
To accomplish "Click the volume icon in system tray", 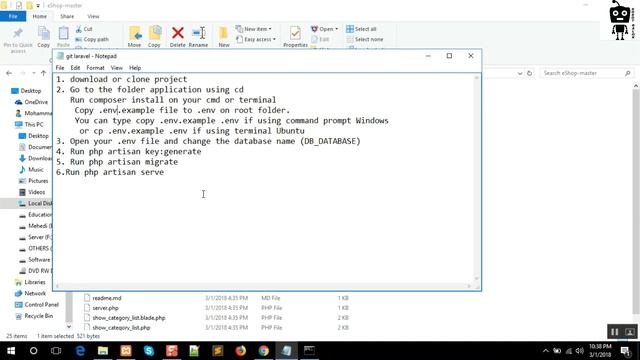I will pos(580,351).
